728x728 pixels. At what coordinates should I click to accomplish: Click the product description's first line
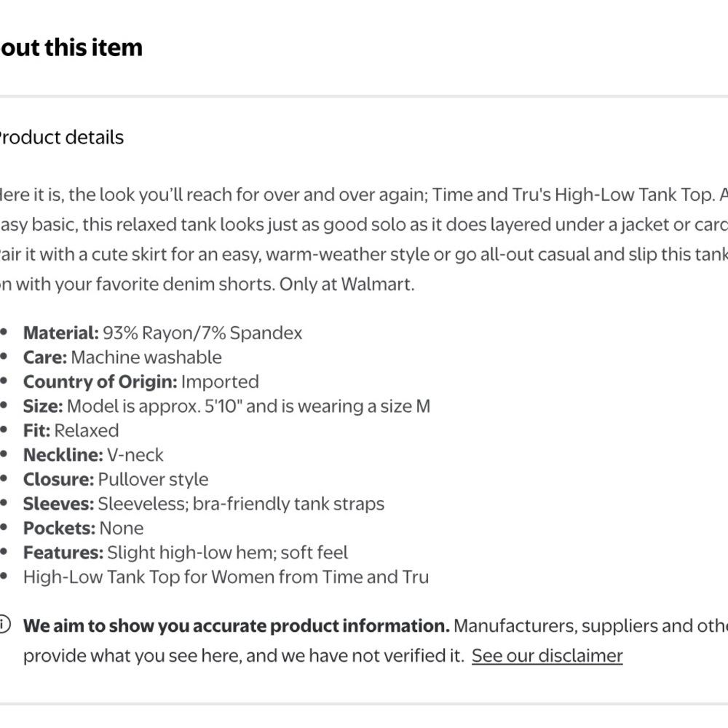pos(364,194)
